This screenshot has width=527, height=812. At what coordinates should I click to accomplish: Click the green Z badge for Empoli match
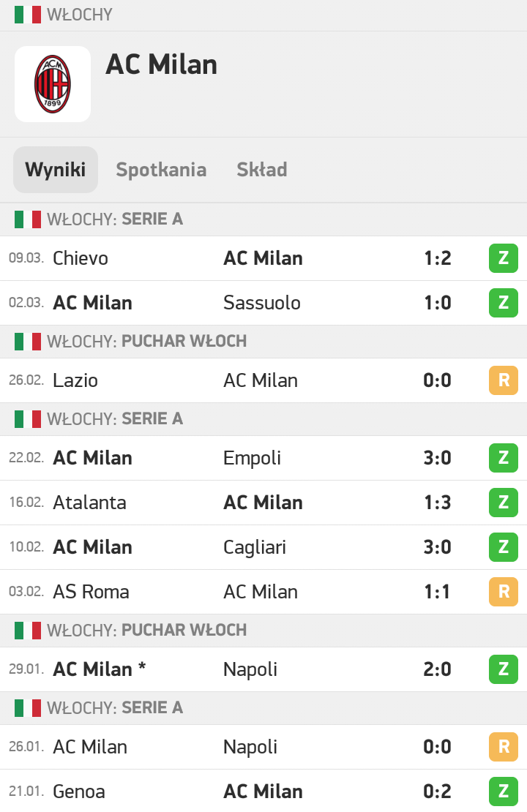point(503,458)
